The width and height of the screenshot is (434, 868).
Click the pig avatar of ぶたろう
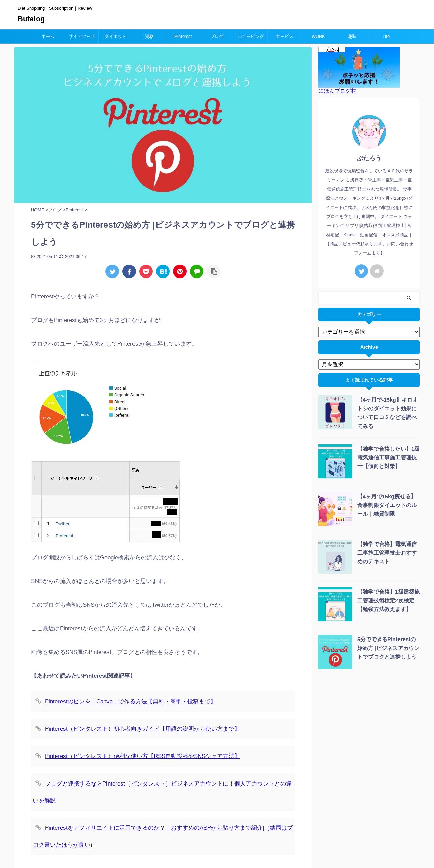pos(369,132)
